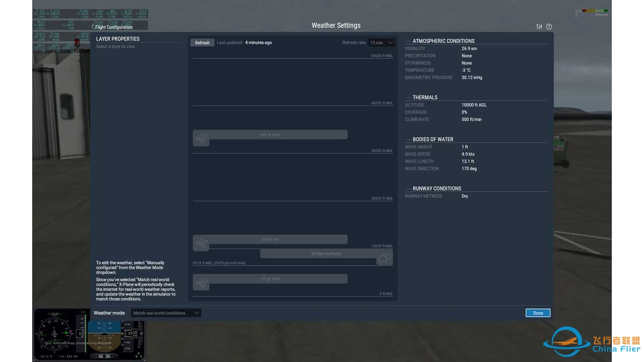Open the Weather mode dropdown
This screenshot has width=644, height=362.
coord(166,313)
